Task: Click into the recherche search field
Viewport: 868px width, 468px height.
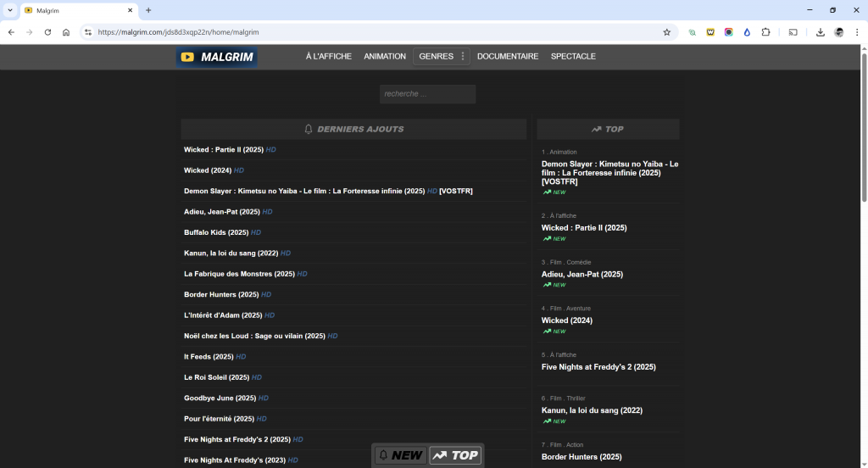Action: 427,94
